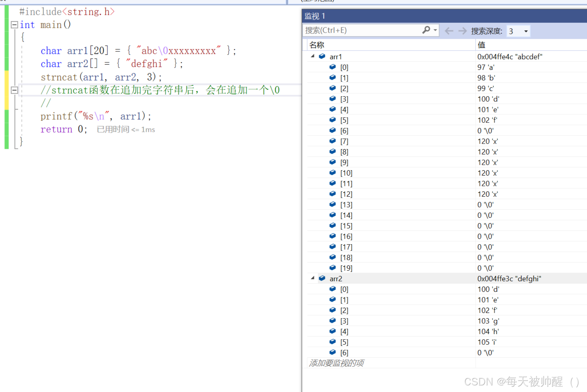Click the left navigation arrow in Watch toolbar
This screenshot has height=392, width=587.
click(448, 31)
